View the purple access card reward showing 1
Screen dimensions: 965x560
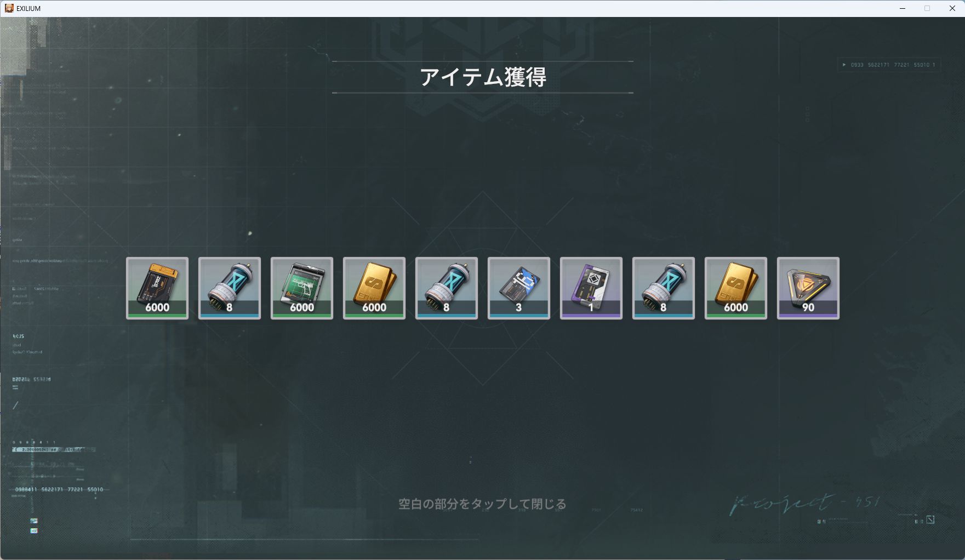pos(591,288)
